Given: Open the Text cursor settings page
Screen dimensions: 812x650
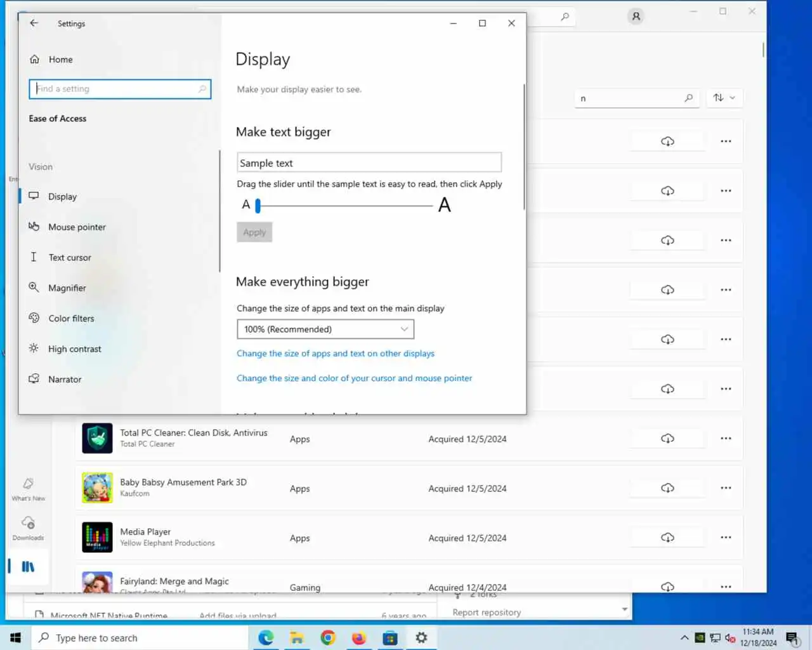Looking at the screenshot, I should 70,258.
